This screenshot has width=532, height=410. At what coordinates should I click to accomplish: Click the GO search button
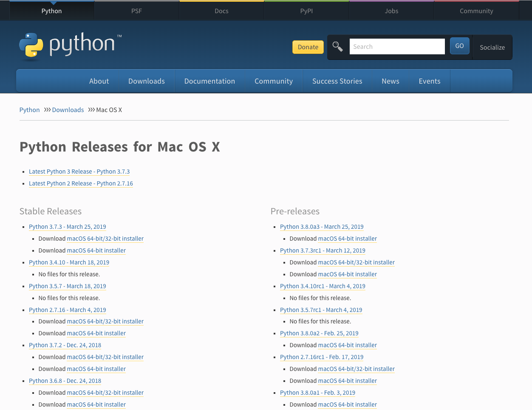coord(459,46)
